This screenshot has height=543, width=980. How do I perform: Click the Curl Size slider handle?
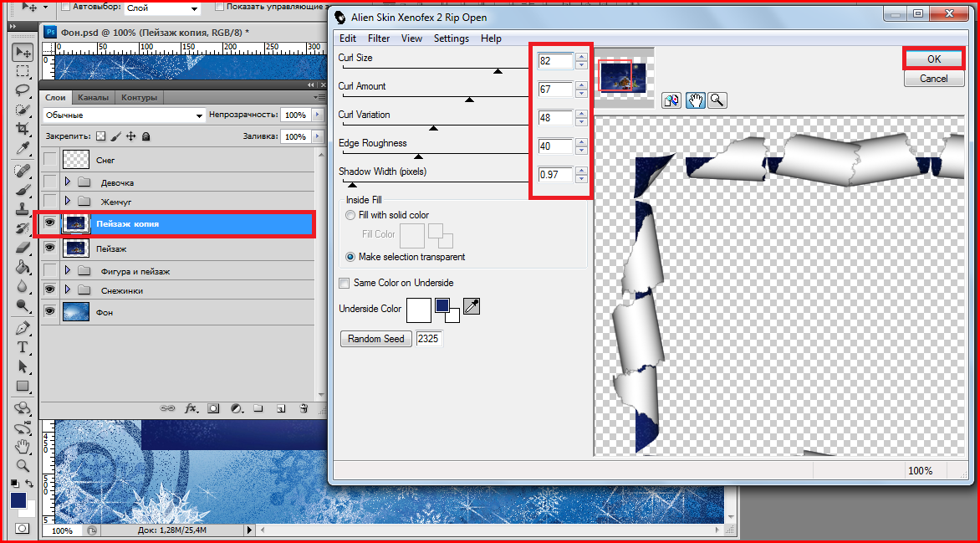click(498, 70)
